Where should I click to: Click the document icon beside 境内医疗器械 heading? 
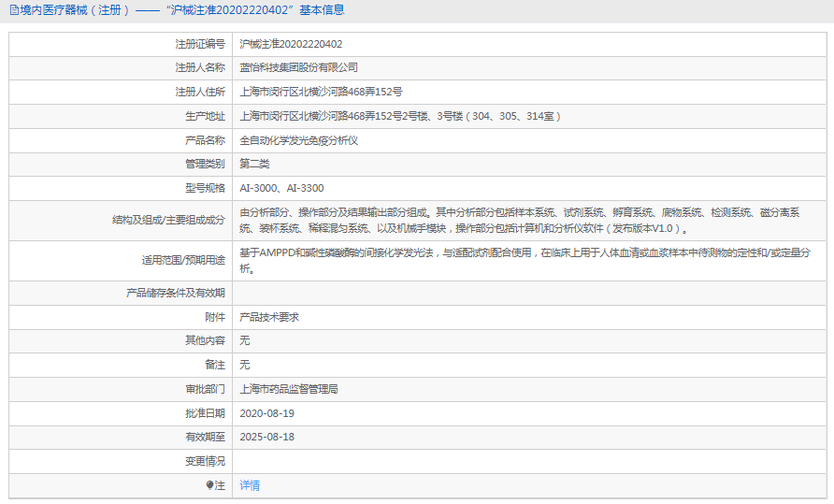[14, 10]
